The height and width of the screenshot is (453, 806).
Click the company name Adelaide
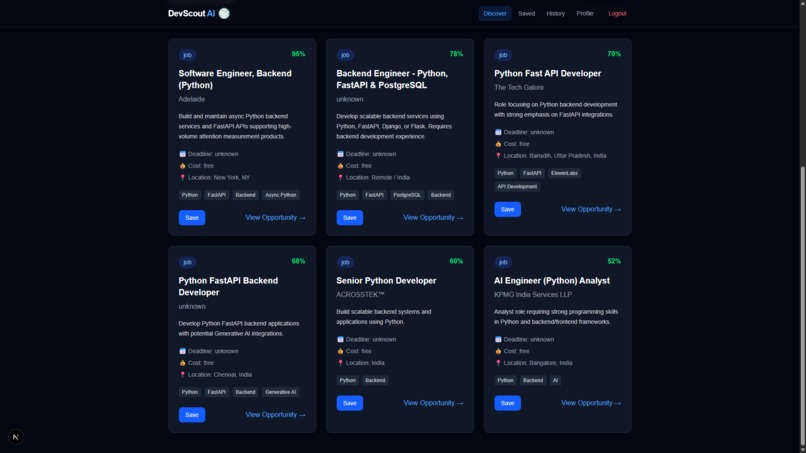click(191, 99)
